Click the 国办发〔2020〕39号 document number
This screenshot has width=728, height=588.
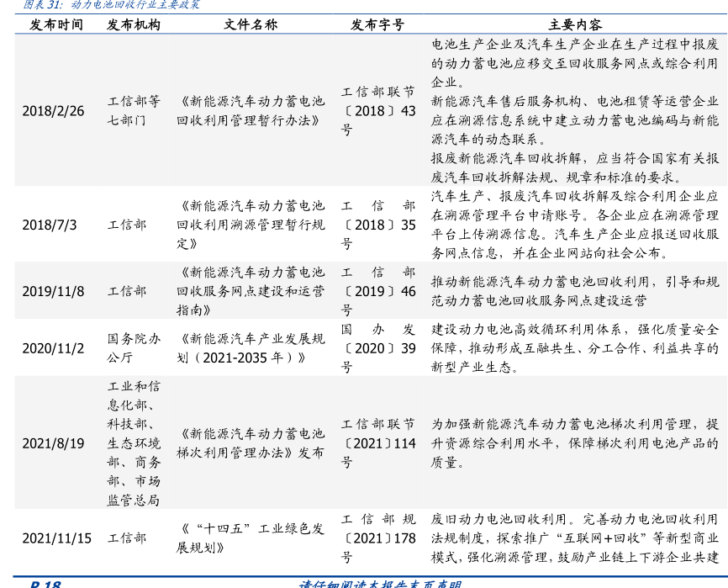[377, 348]
